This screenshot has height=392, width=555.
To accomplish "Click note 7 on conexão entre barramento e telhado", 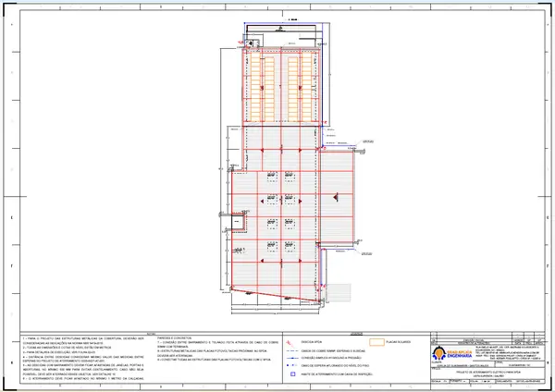I will click(218, 345).
